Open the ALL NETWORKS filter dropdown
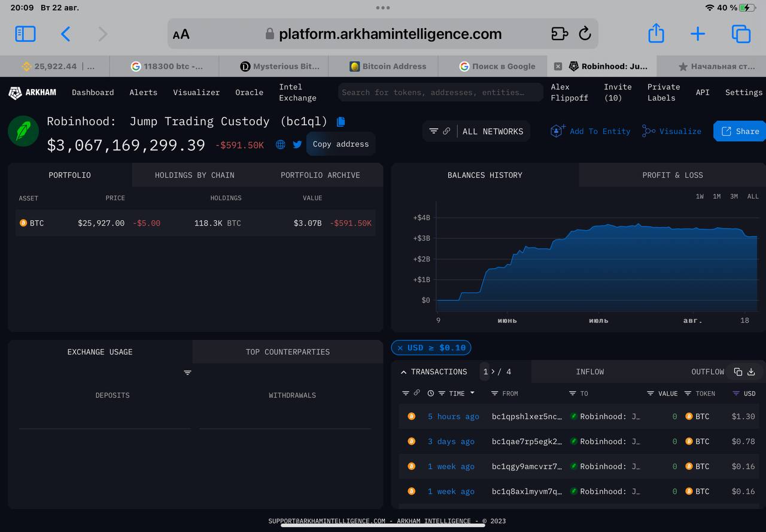This screenshot has width=766, height=532. (x=476, y=131)
